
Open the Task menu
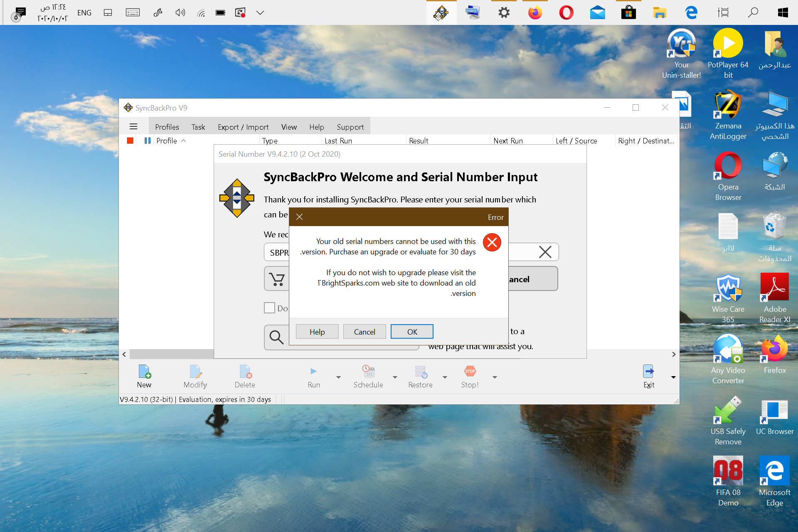[x=198, y=127]
